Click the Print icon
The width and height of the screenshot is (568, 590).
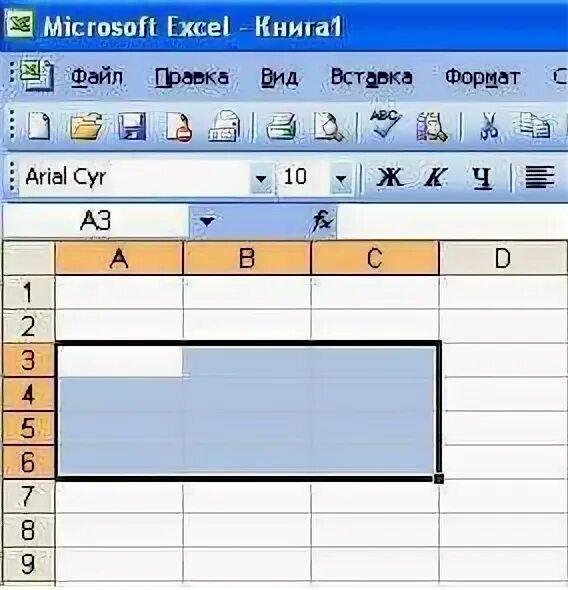[281, 127]
